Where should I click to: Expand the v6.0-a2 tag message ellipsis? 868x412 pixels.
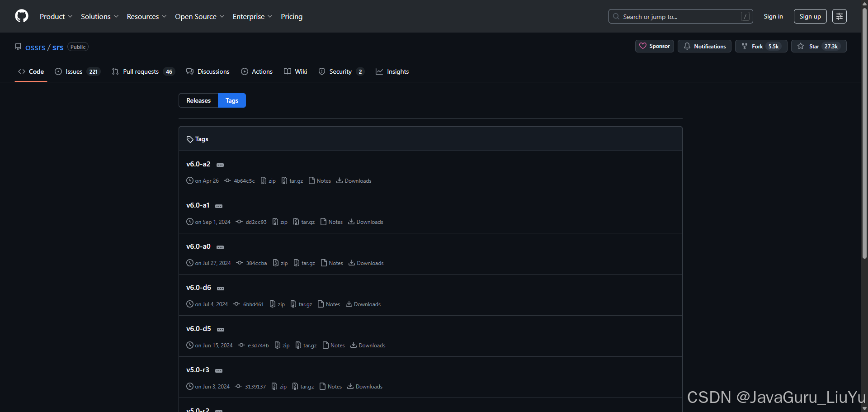[x=220, y=165]
